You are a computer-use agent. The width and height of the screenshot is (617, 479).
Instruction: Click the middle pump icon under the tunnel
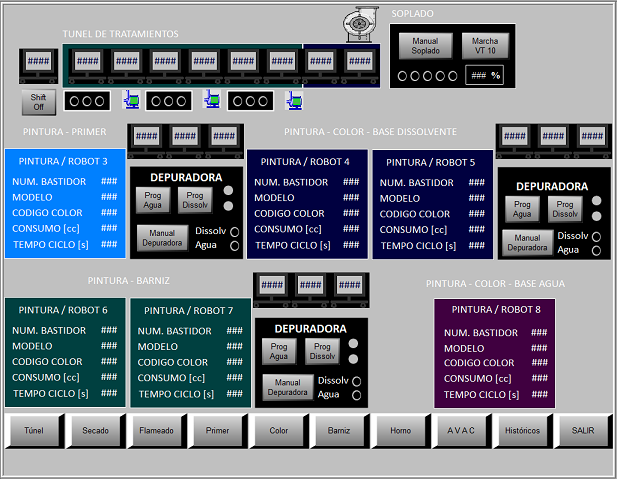pyautogui.click(x=212, y=100)
